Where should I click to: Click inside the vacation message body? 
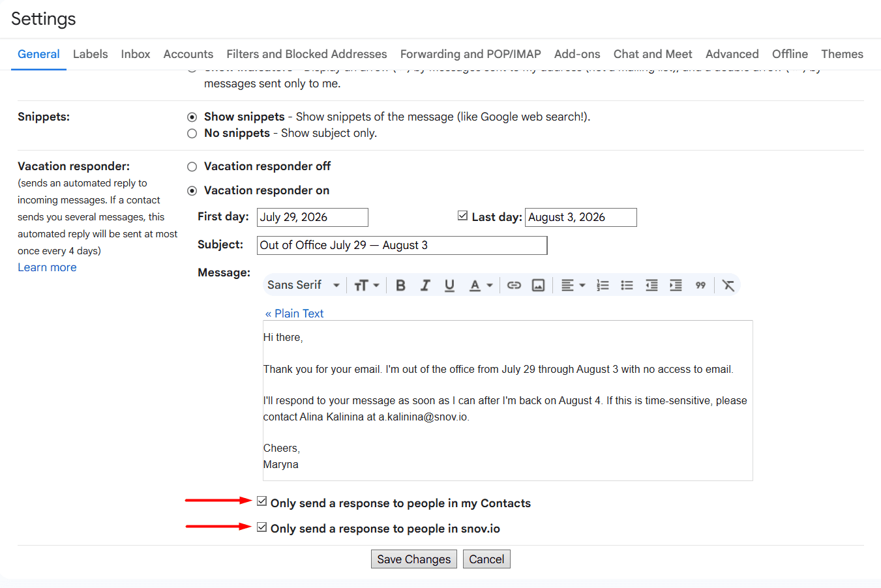coord(508,400)
